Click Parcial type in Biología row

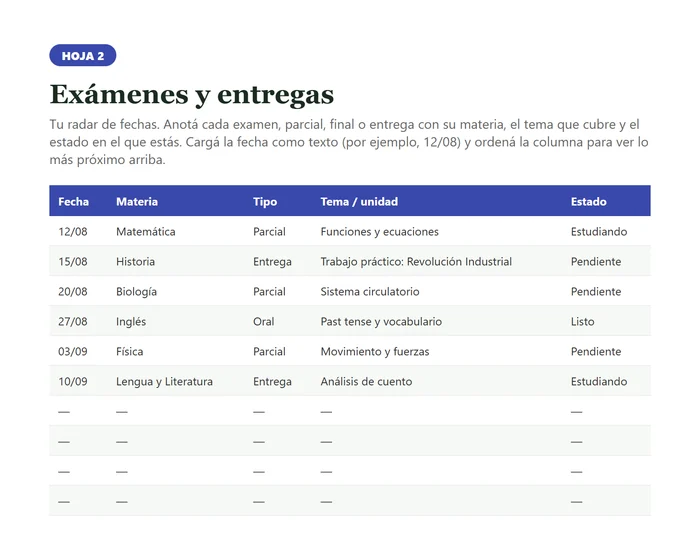click(269, 291)
